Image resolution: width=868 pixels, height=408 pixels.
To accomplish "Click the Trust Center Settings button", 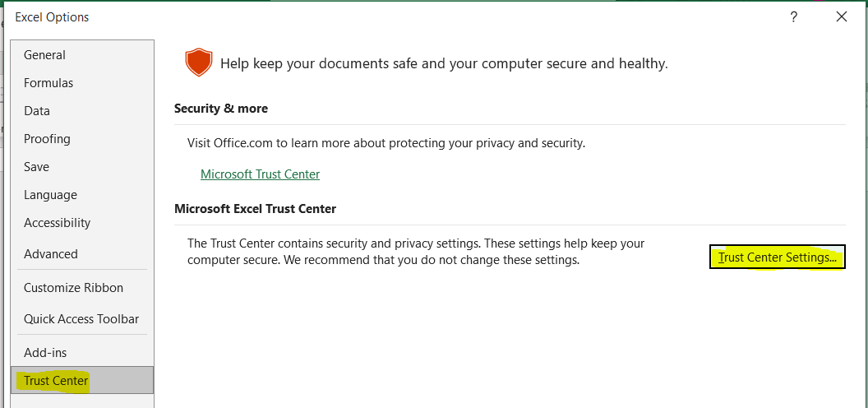I will pyautogui.click(x=777, y=257).
